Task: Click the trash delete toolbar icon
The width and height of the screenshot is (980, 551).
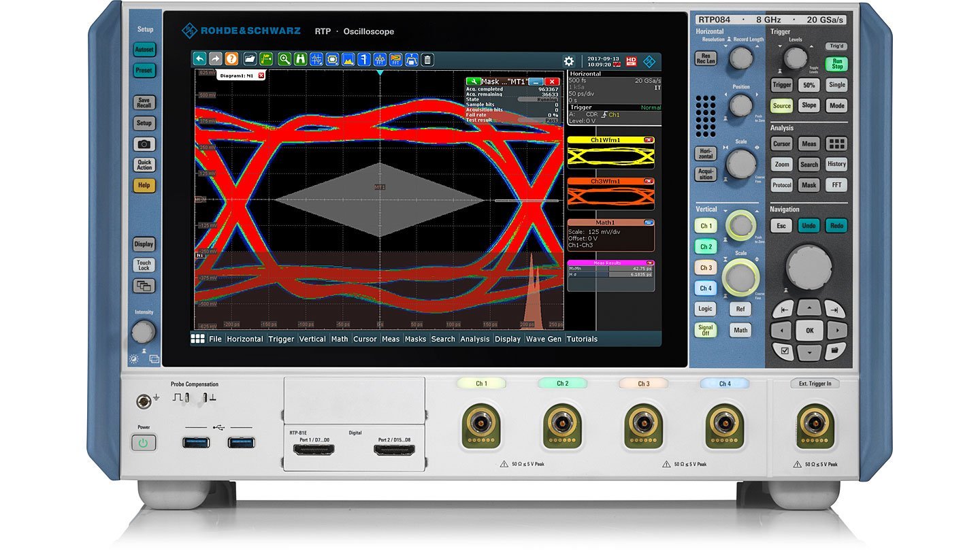Action: [x=427, y=61]
